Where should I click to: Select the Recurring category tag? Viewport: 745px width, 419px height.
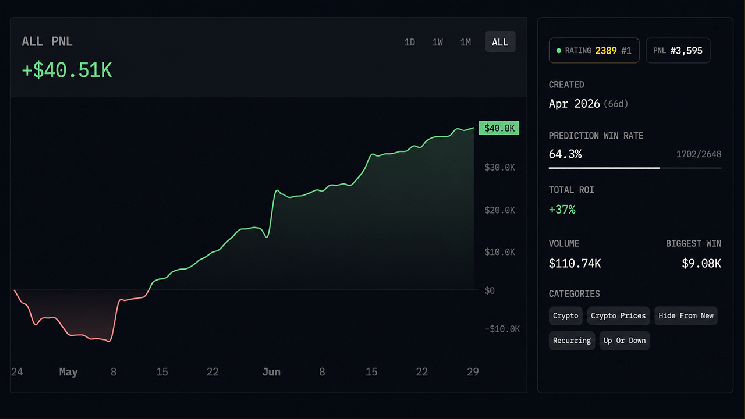572,341
